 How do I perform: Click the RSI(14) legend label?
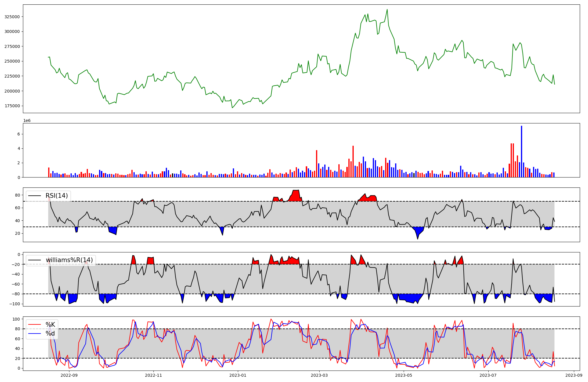pos(56,196)
